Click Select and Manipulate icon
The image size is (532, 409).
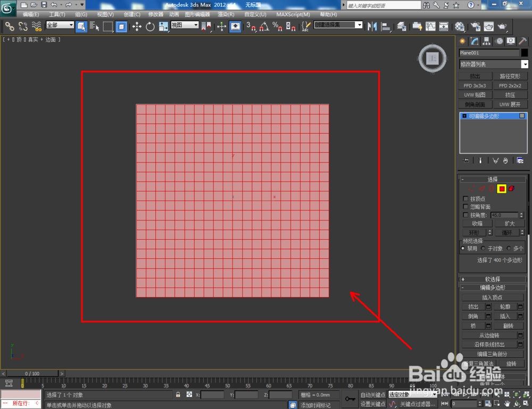coord(221,26)
